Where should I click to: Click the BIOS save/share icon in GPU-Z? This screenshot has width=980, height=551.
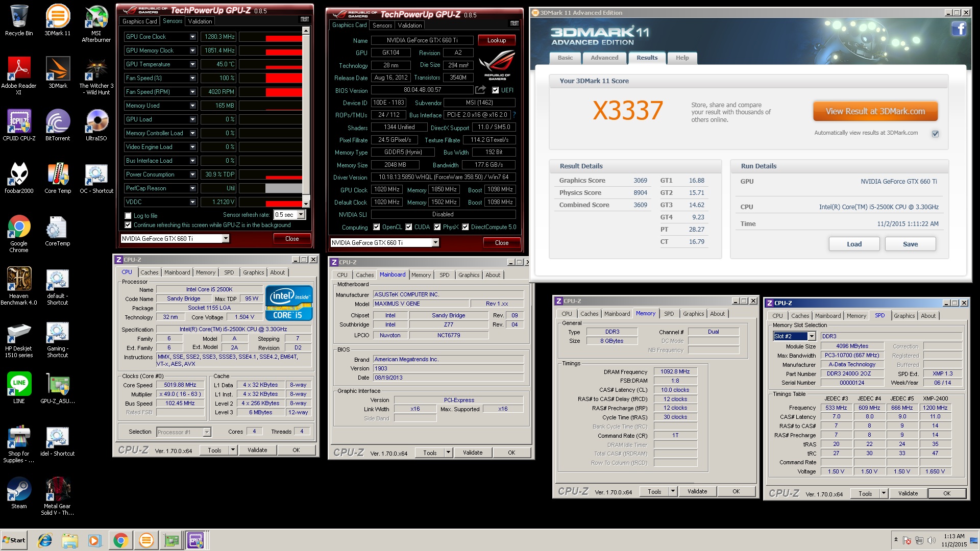tap(480, 90)
